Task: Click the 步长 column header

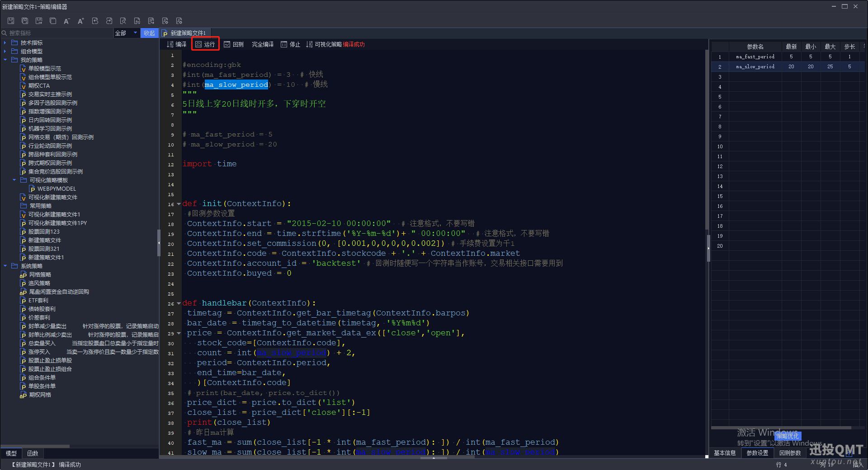Action: 849,47
